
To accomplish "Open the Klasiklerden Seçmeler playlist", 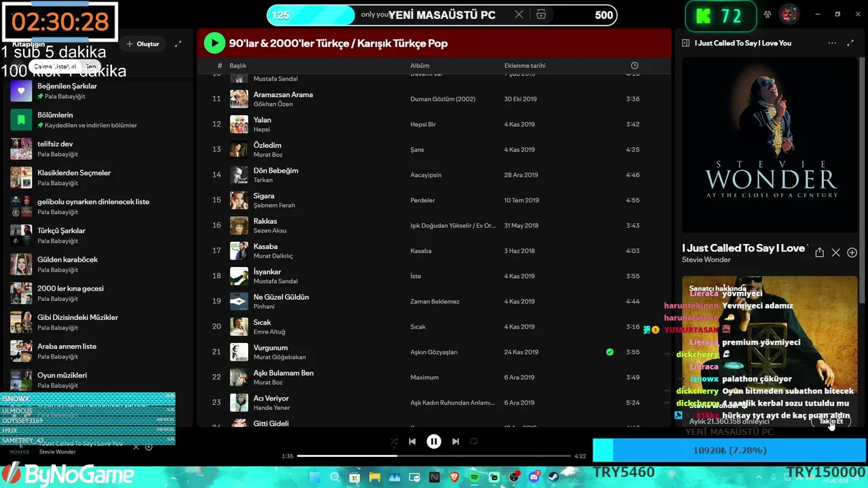I will tap(95, 178).
